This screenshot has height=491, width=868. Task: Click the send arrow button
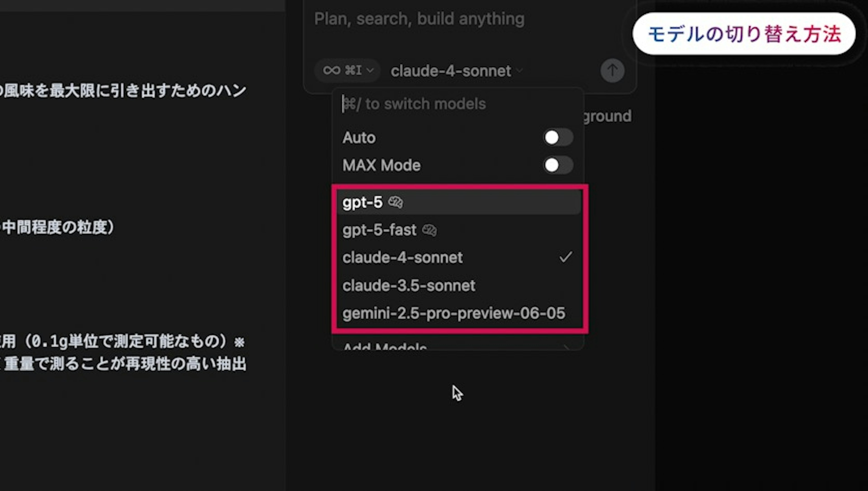(x=612, y=70)
